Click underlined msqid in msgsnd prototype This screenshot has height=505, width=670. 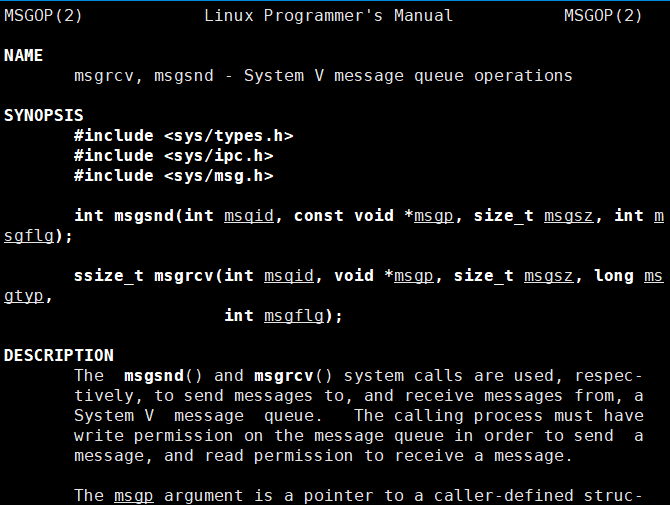click(x=249, y=216)
